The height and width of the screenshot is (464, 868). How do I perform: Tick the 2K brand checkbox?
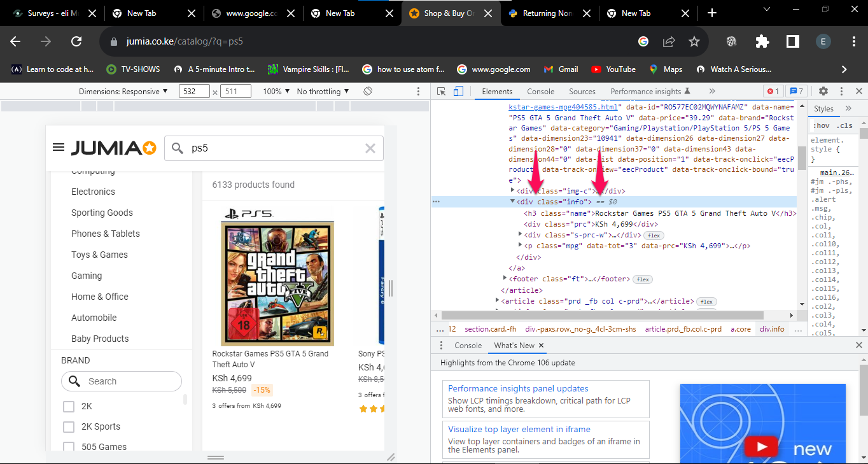pos(68,406)
